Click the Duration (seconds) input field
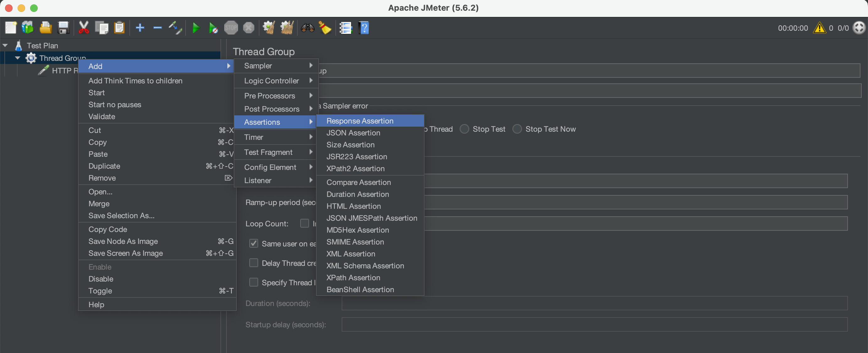Image resolution: width=868 pixels, height=353 pixels. [x=594, y=303]
